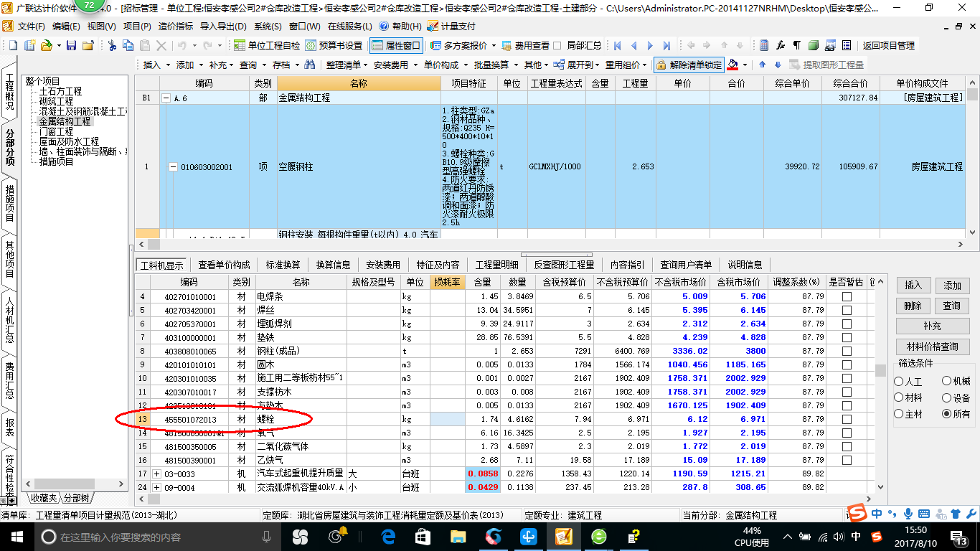
Task: Click the fx formula icon
Action: (x=781, y=45)
